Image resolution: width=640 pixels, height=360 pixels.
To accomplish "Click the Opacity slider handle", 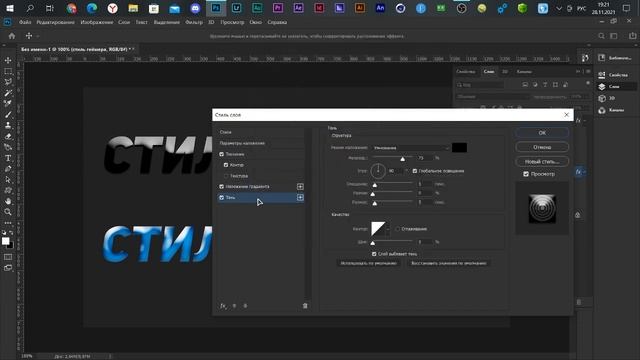I will pyautogui.click(x=402, y=159).
